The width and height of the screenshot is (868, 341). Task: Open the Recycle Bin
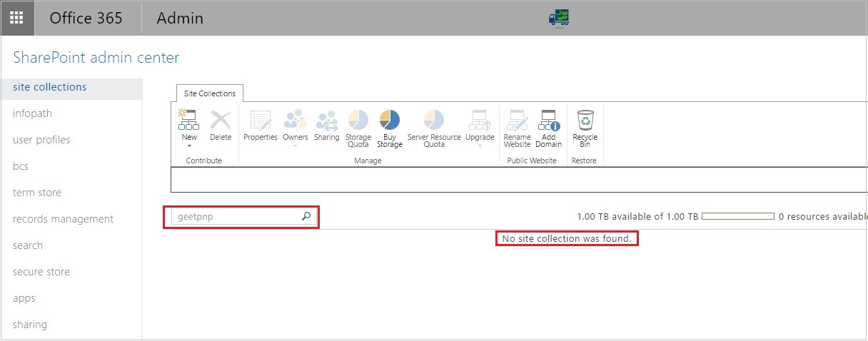[585, 128]
